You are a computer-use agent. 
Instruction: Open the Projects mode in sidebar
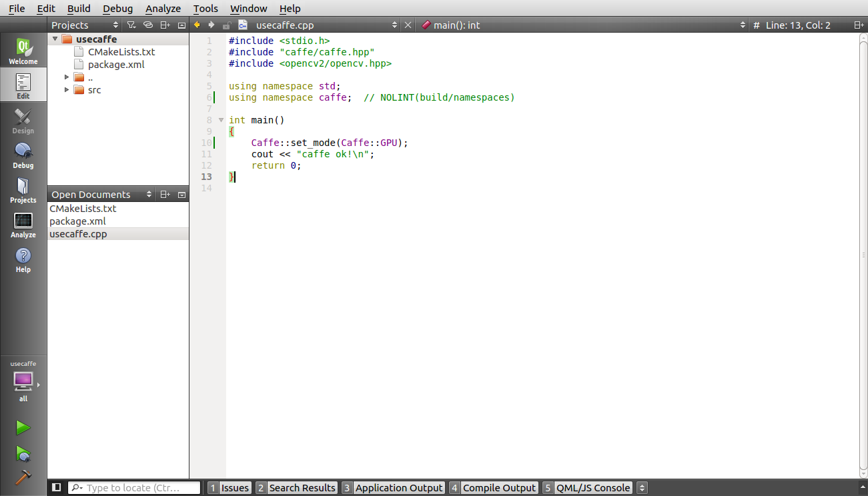pyautogui.click(x=23, y=190)
